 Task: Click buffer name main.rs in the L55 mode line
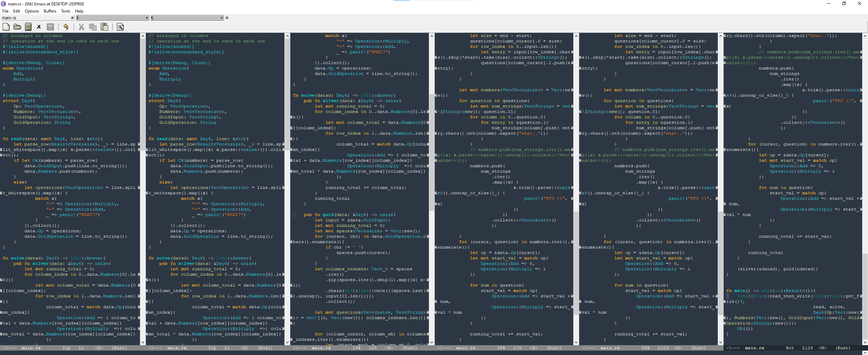(321, 348)
